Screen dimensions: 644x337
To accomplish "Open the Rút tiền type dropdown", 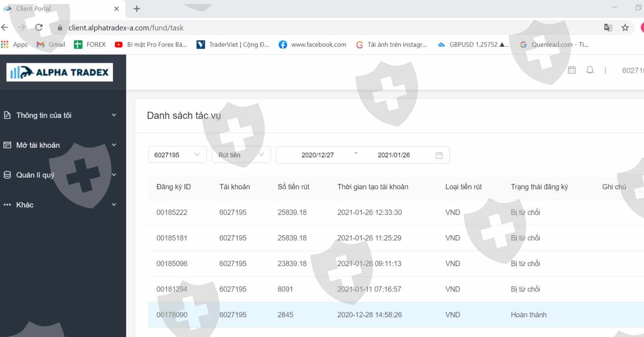I will (x=241, y=155).
